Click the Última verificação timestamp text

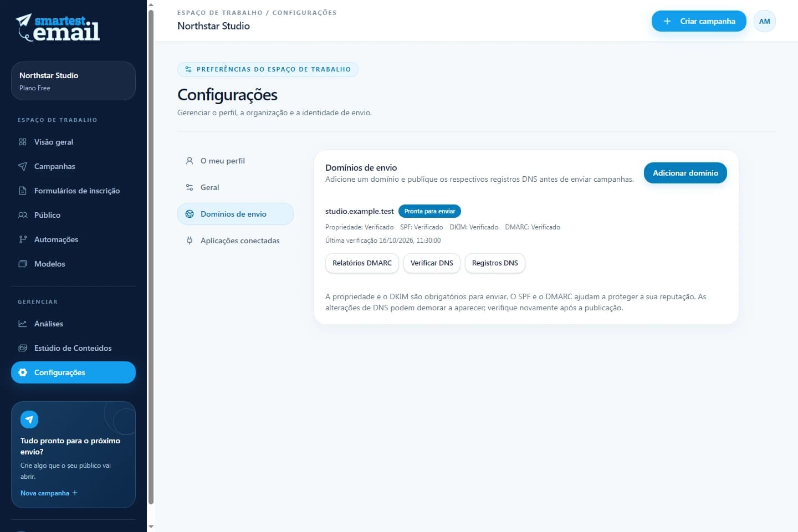click(x=383, y=241)
